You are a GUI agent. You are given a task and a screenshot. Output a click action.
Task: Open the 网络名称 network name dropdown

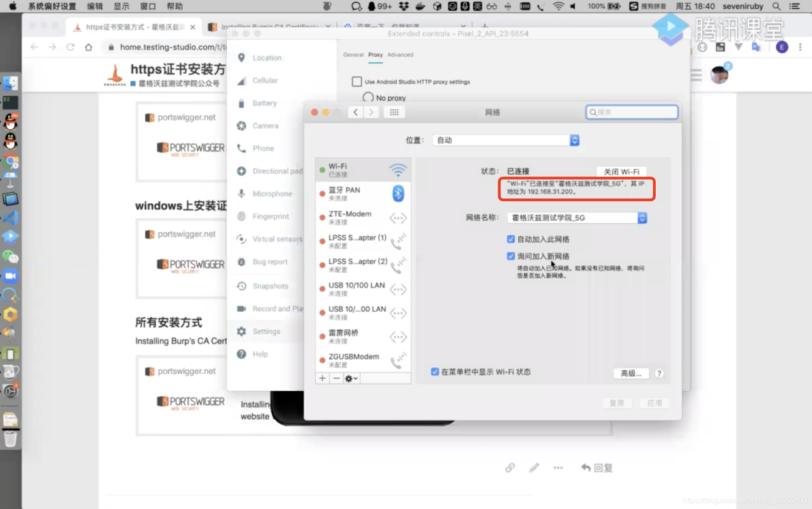click(577, 218)
